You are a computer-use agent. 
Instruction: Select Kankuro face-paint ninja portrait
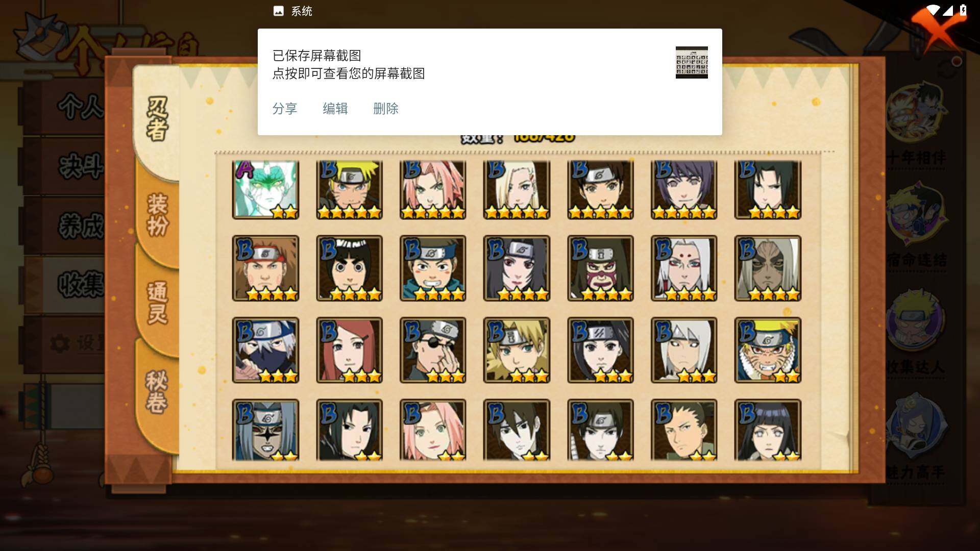click(x=600, y=268)
